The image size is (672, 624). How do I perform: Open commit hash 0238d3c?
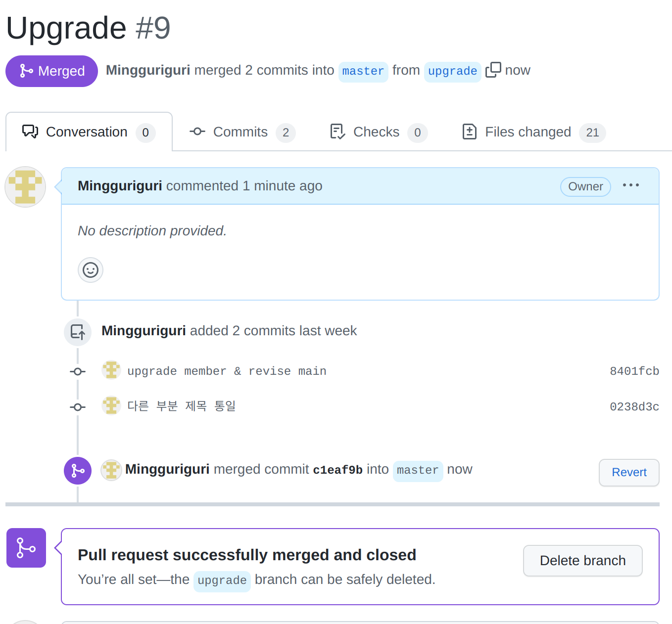634,406
